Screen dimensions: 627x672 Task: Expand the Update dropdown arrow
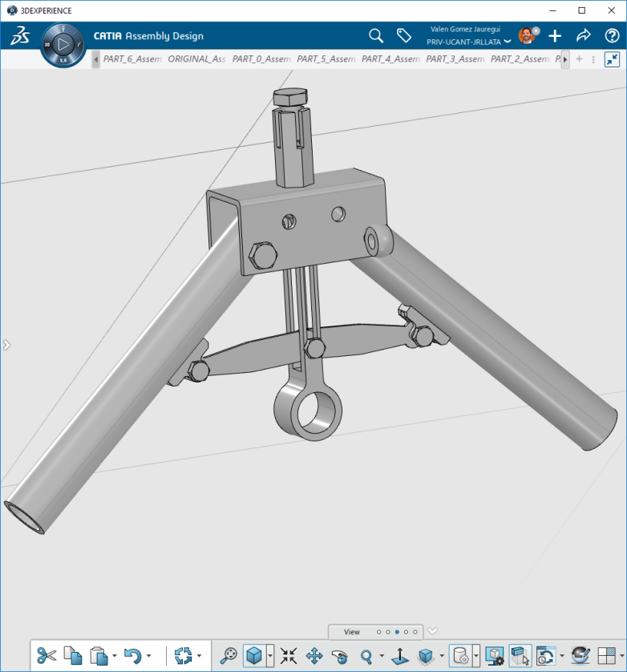point(200,656)
